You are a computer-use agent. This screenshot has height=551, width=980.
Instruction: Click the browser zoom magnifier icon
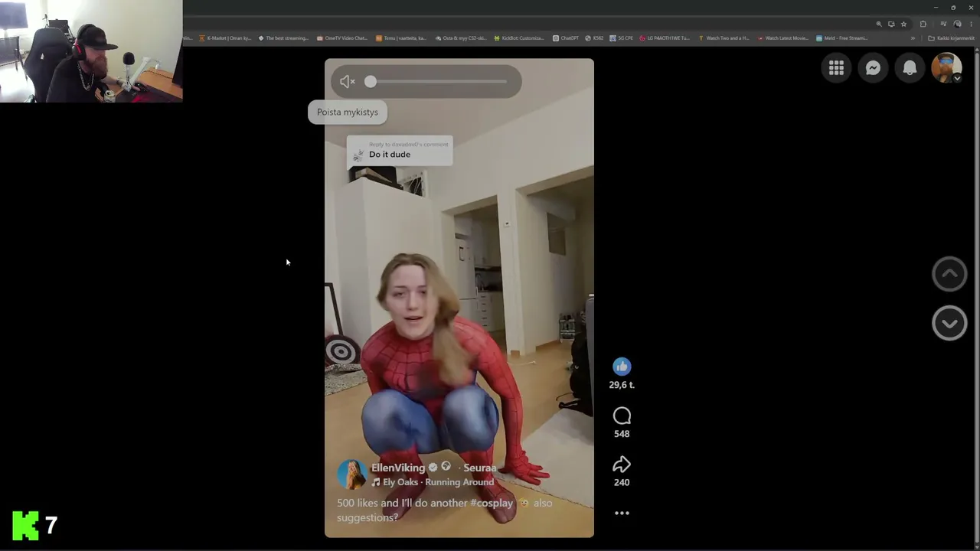coord(879,24)
